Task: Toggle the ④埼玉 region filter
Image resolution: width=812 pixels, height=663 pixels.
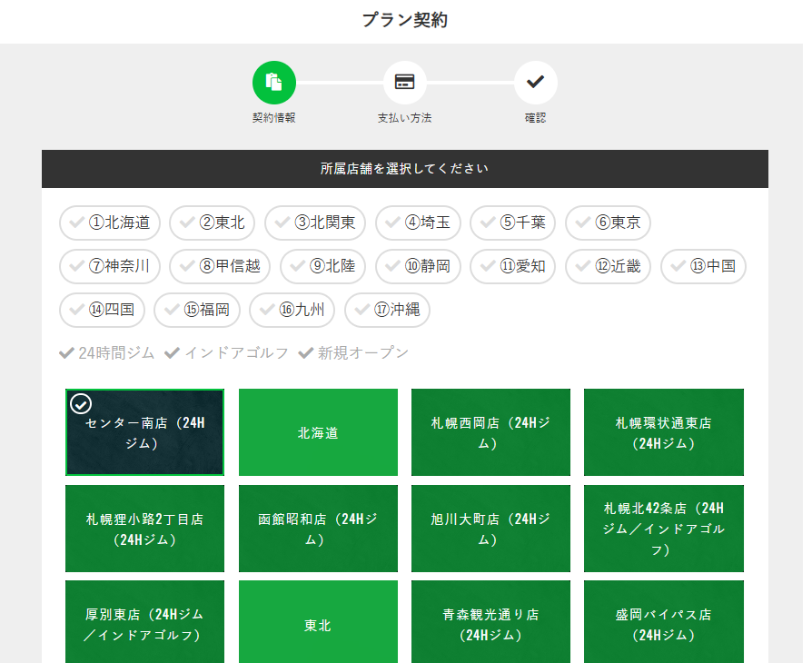Action: (x=419, y=223)
